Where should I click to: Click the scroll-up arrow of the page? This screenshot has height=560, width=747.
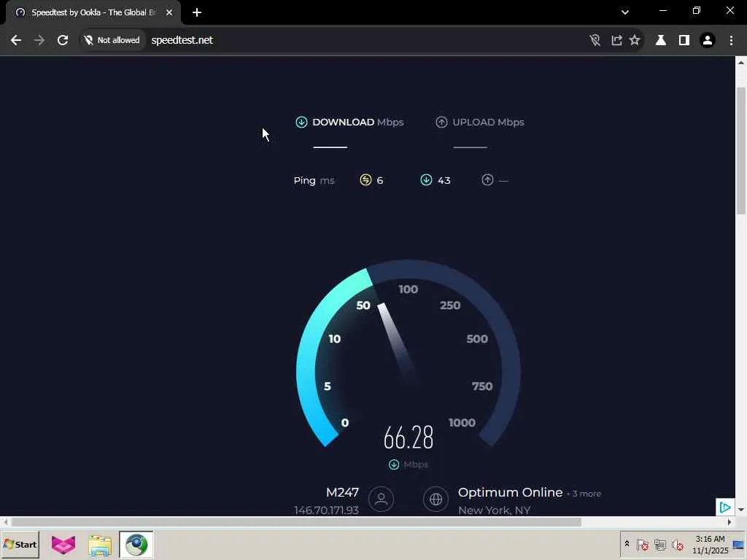(741, 63)
